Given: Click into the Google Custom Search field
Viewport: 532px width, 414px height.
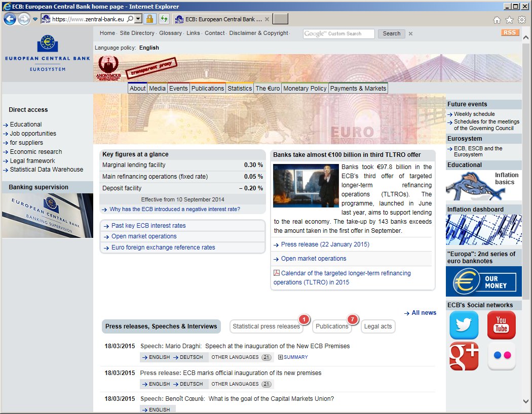Looking at the screenshot, I should (338, 33).
